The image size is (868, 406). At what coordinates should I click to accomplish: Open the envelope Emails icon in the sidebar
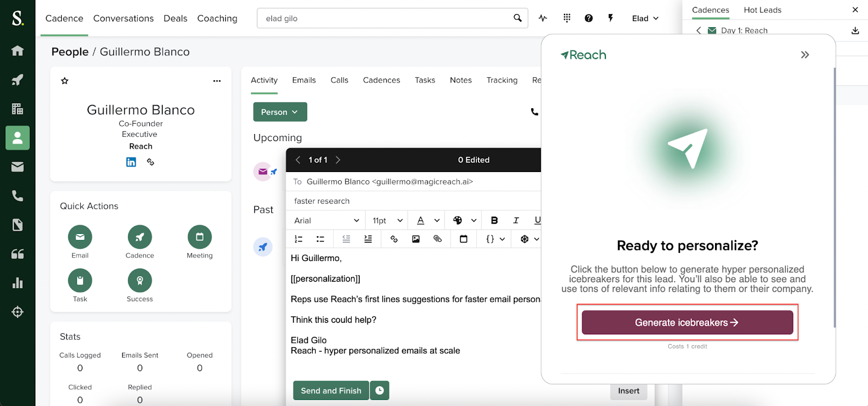point(17,167)
